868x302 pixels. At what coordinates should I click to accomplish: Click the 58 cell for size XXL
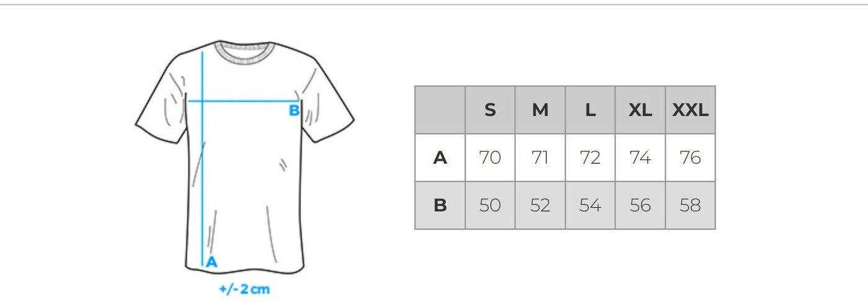[690, 205]
